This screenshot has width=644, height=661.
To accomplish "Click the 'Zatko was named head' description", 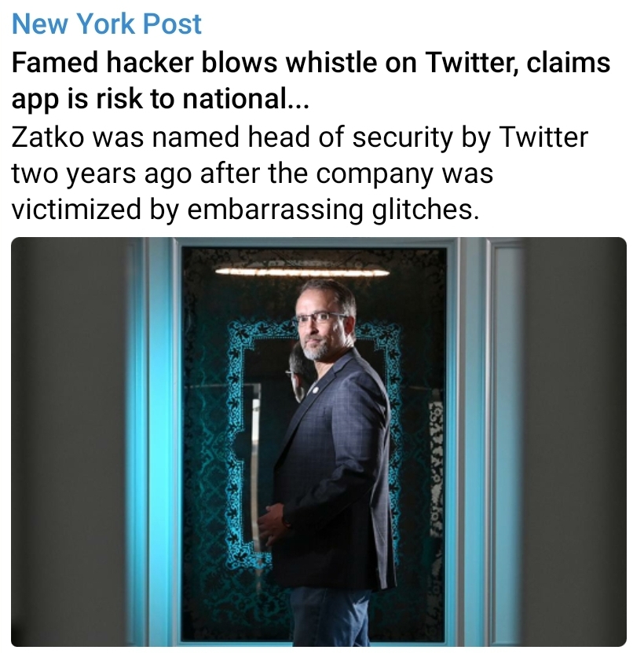I will coord(299,173).
